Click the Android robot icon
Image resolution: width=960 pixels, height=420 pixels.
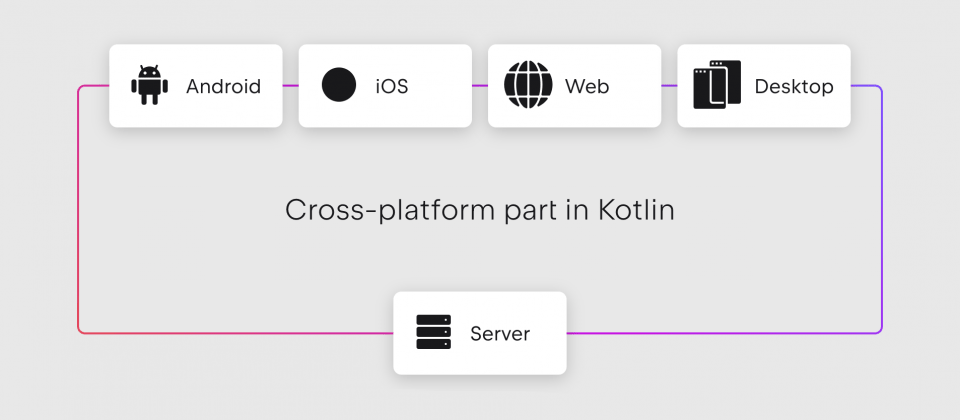point(149,85)
